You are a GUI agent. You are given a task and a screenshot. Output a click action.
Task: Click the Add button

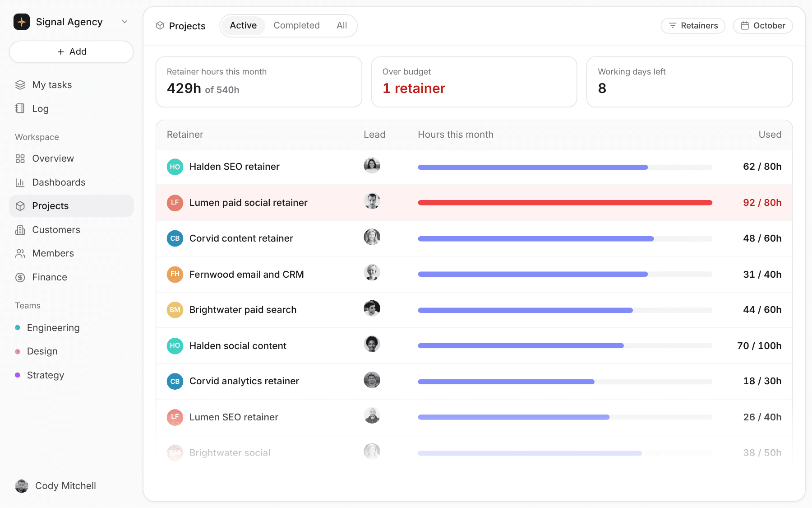pyautogui.click(x=71, y=52)
